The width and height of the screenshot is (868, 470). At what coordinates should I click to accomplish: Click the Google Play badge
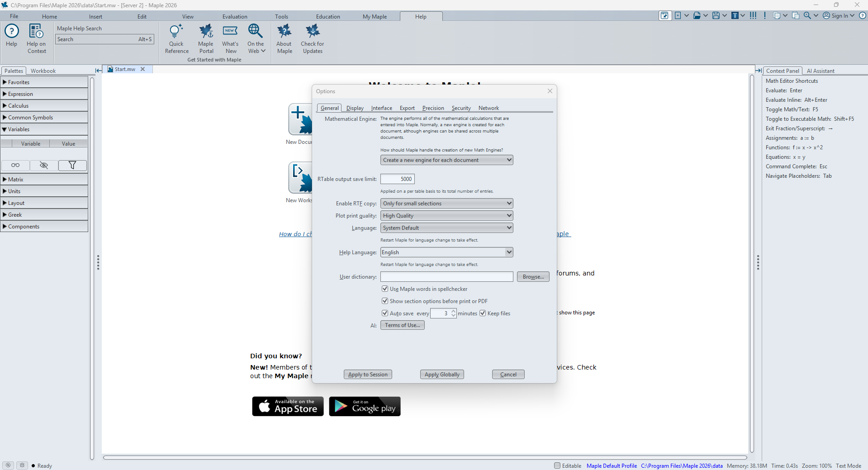[x=365, y=406]
